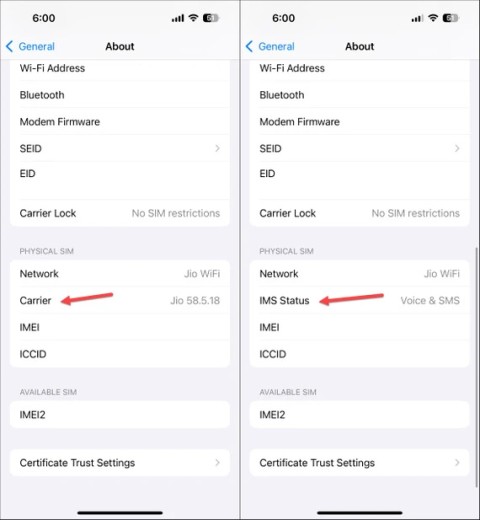480x520 pixels.
Task: Open SEID chevron on right screen
Action: click(x=457, y=148)
